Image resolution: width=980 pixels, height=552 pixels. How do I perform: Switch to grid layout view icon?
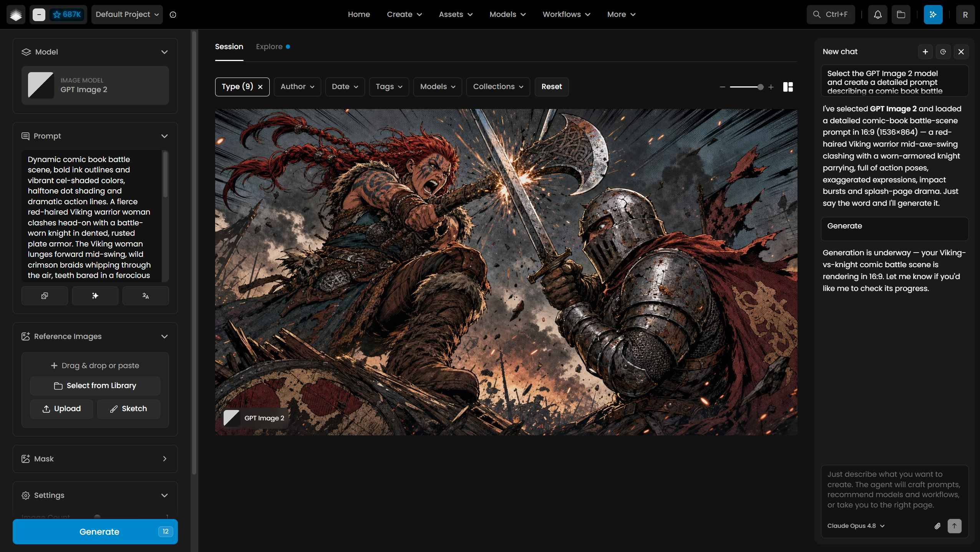(788, 87)
